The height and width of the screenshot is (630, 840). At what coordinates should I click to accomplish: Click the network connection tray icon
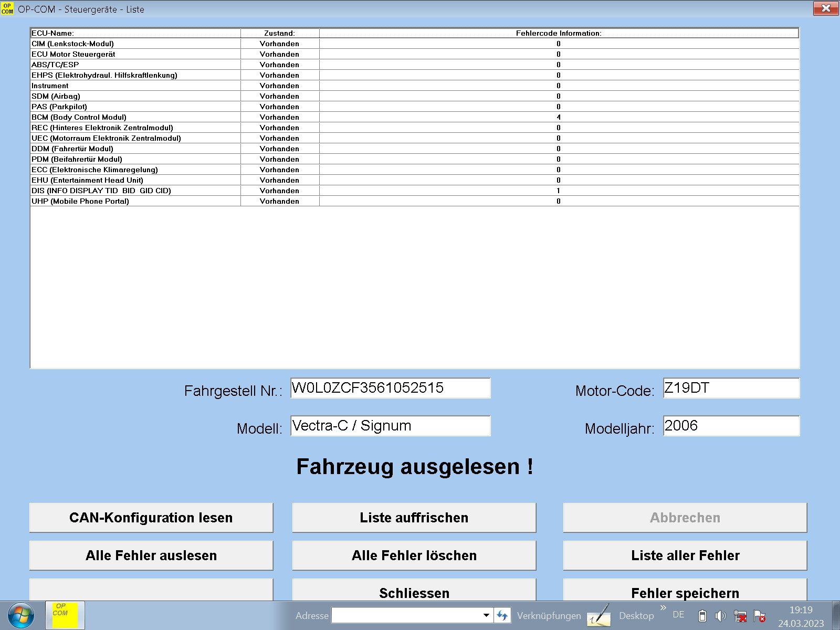[740, 616]
